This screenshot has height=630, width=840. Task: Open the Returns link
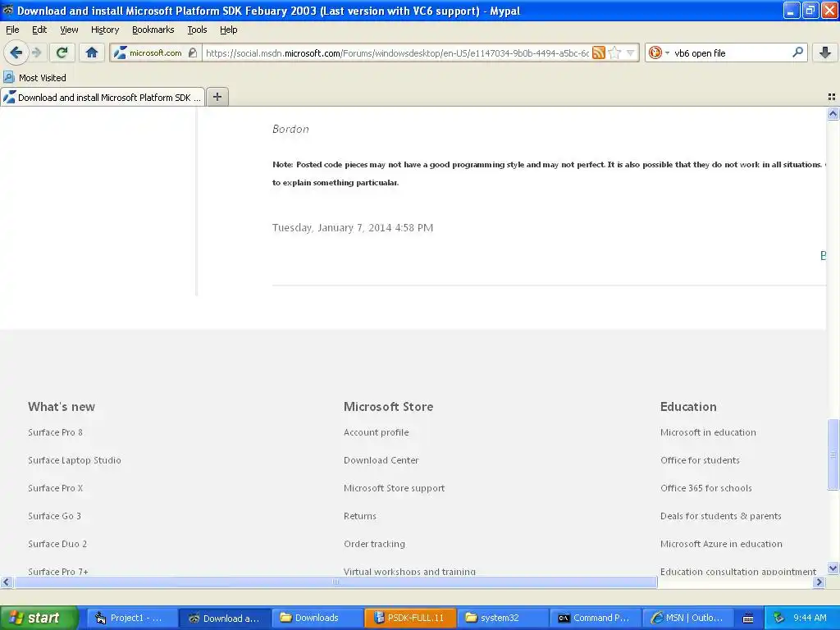[x=359, y=516]
